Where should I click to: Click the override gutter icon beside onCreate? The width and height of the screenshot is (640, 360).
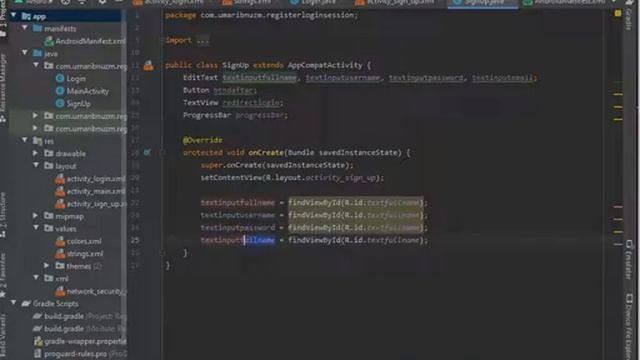pos(147,152)
